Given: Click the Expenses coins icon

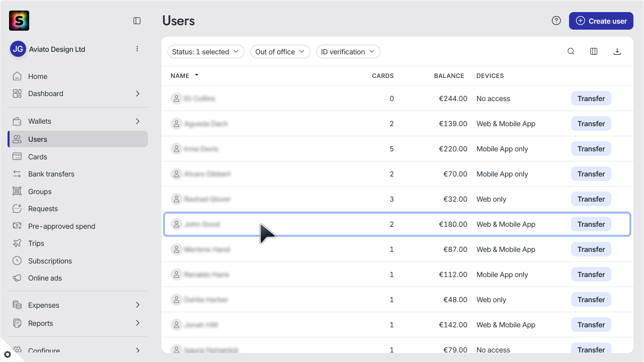Looking at the screenshot, I should point(17,305).
